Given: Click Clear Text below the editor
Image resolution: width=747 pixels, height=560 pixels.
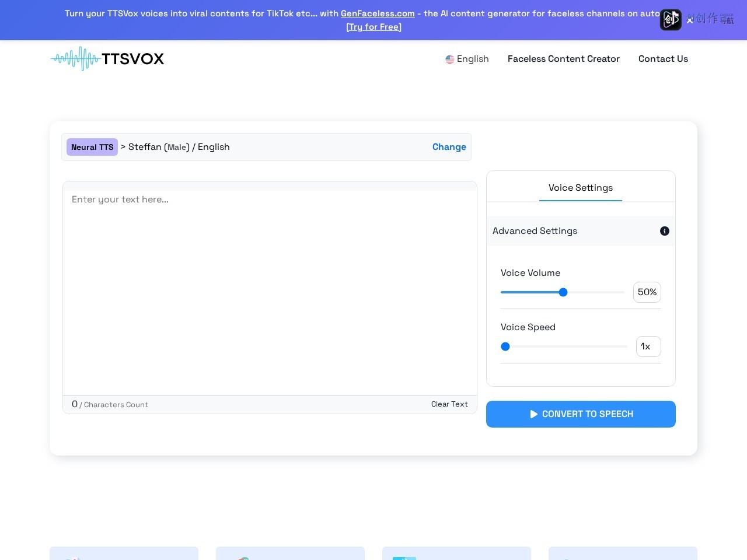Looking at the screenshot, I should pyautogui.click(x=449, y=404).
